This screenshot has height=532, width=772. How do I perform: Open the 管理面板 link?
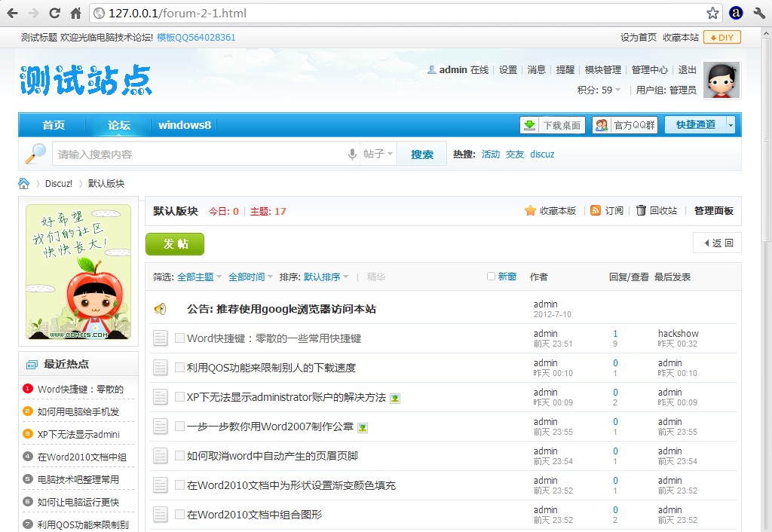click(x=713, y=211)
